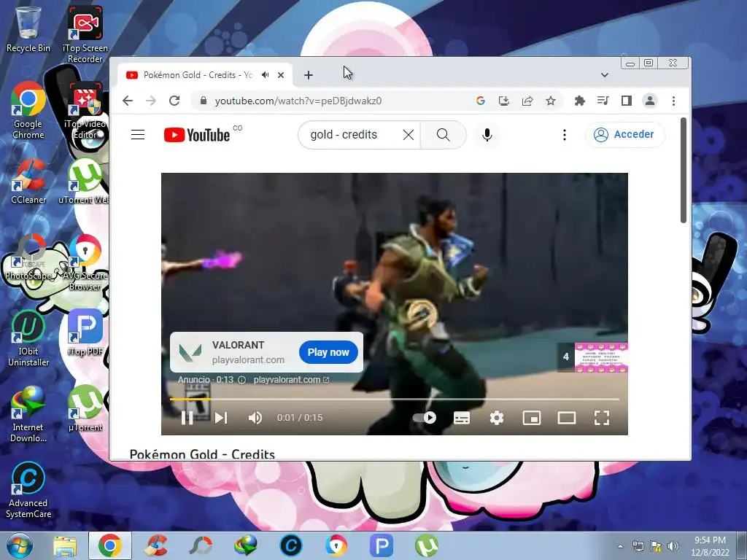This screenshot has width=747, height=560.
Task: Open the Chrome profile avatar
Action: click(650, 101)
